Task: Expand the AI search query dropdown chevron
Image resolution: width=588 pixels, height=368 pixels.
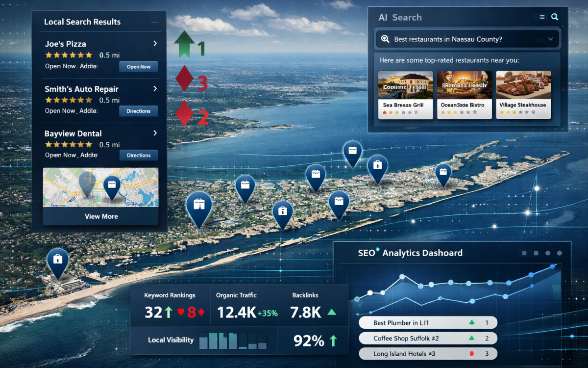Action: click(551, 39)
